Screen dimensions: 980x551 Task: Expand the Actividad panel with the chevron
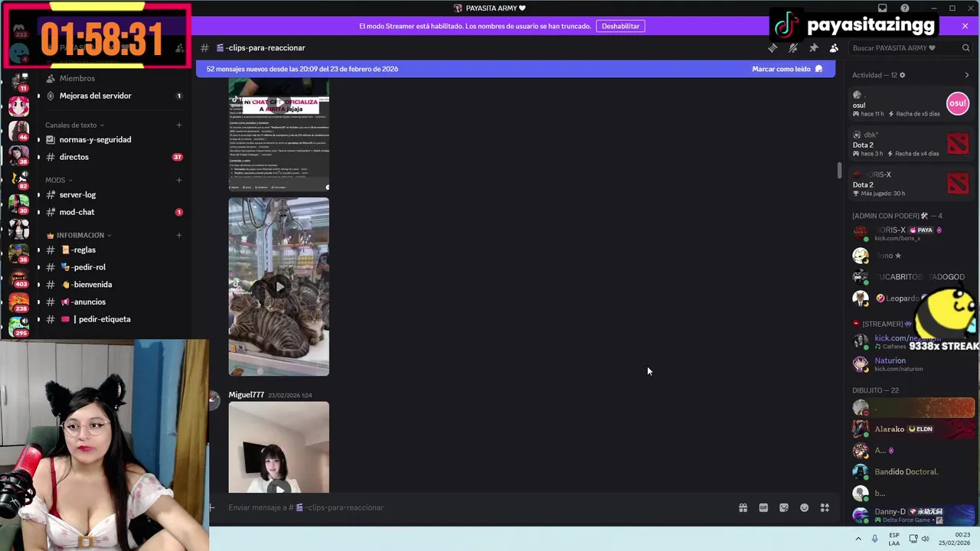click(966, 75)
